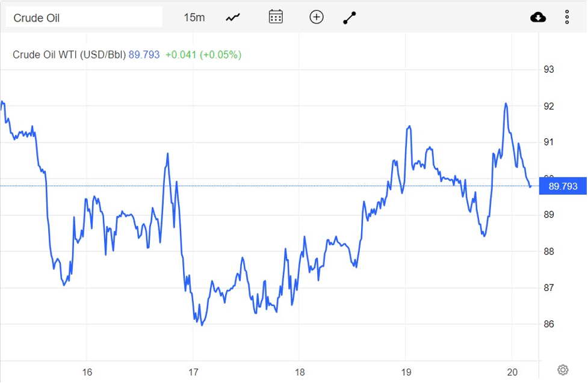Viewport: 588px width, 383px height.
Task: Select the trendline drawing tool icon
Action: point(348,16)
